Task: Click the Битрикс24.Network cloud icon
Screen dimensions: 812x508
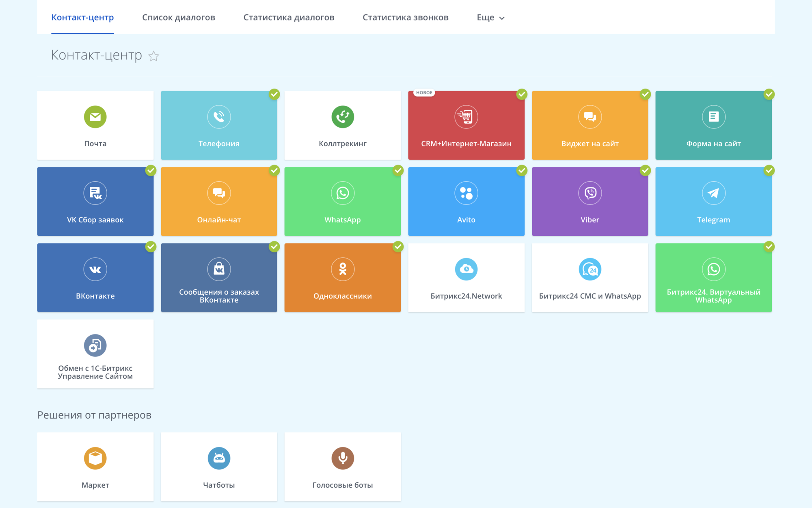Action: 466,269
